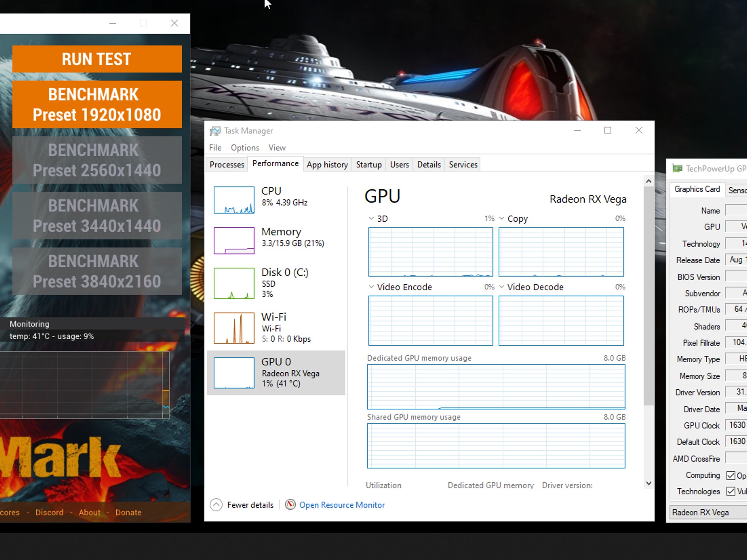Click the Release Date field in GPU-Z
Viewport: 747px width, 560px height.
pyautogui.click(x=736, y=260)
